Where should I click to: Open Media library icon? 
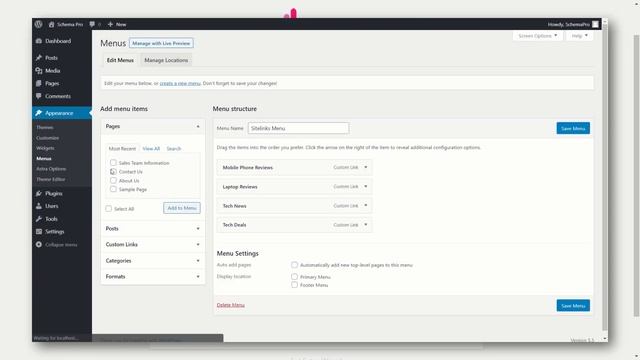tap(39, 71)
